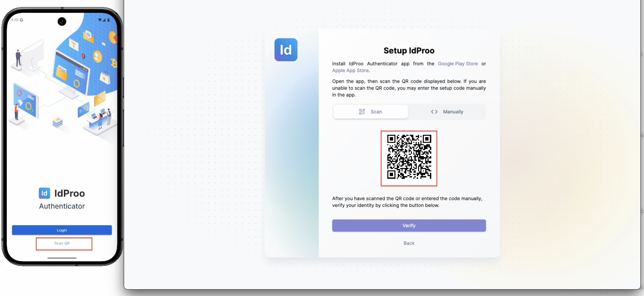Tap the IdProo Id logo on phone

[x=44, y=193]
